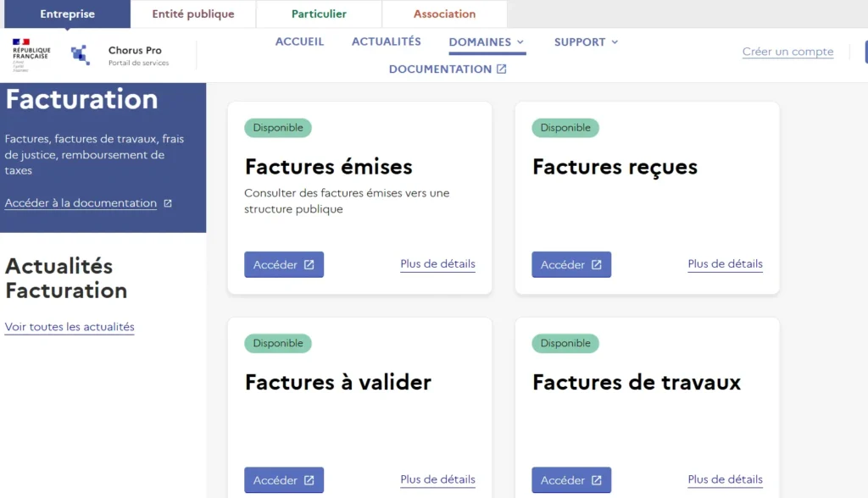Go to the ACTUALITÉS menu item

[386, 41]
